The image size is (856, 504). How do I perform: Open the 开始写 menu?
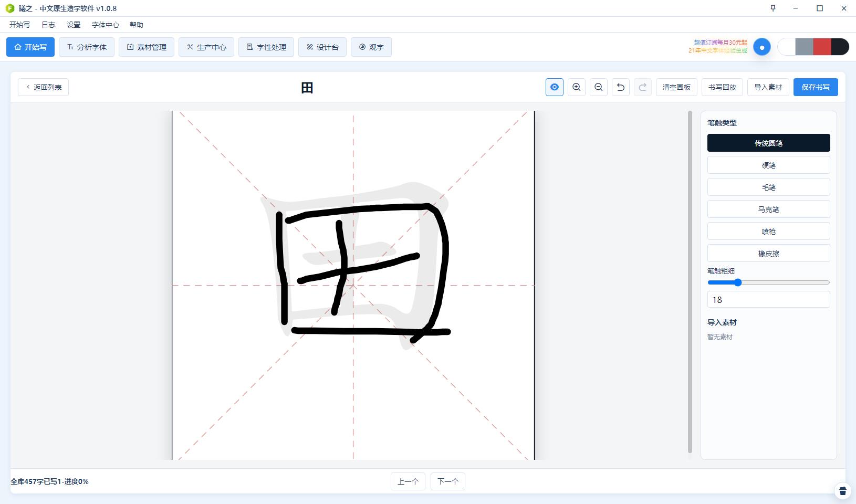click(19, 25)
